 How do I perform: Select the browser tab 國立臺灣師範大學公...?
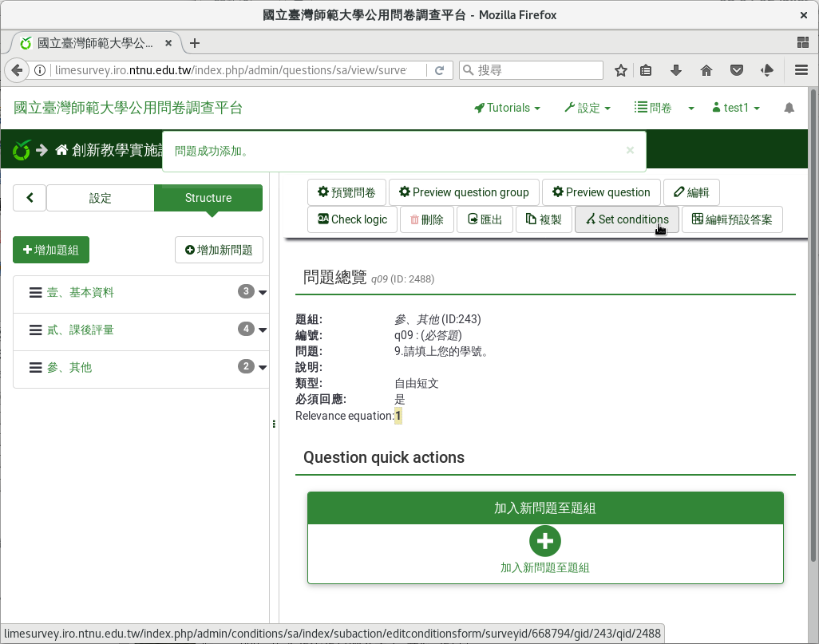coord(95,43)
